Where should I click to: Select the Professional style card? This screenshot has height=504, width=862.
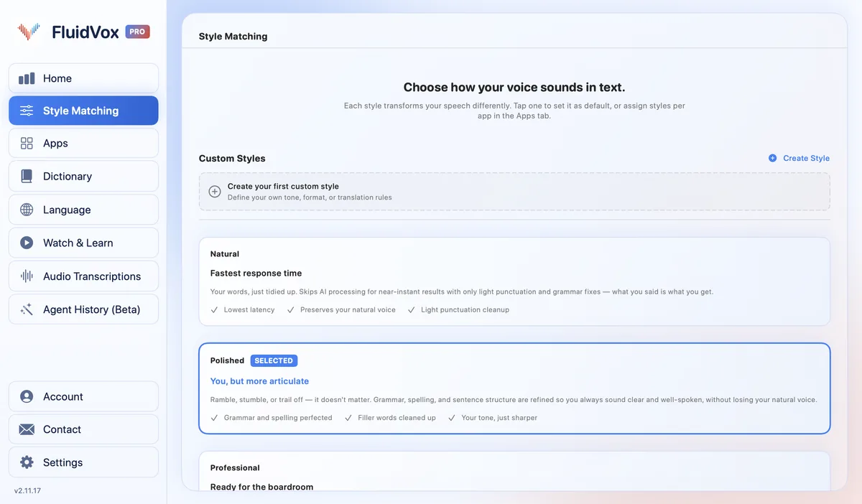(x=514, y=472)
